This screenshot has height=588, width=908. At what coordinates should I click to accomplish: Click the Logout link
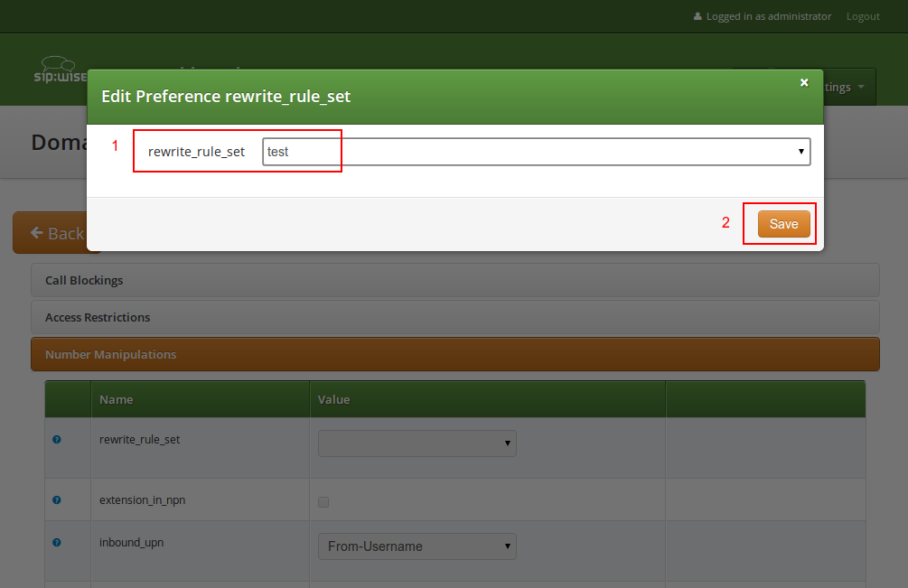[862, 15]
